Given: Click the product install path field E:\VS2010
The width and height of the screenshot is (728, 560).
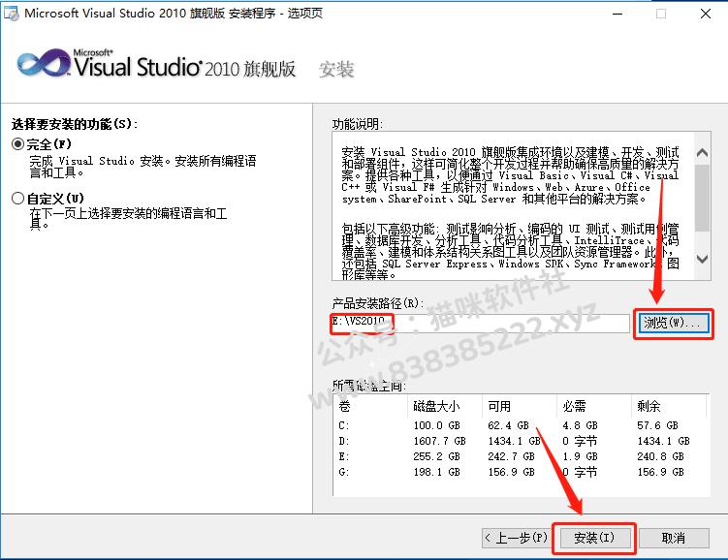Looking at the screenshot, I should point(480,323).
